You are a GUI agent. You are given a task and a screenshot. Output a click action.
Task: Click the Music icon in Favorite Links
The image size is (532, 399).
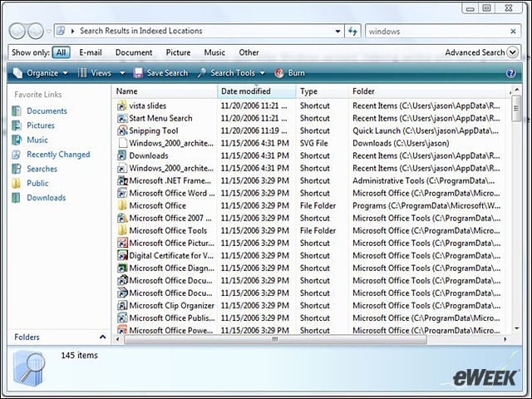(17, 140)
